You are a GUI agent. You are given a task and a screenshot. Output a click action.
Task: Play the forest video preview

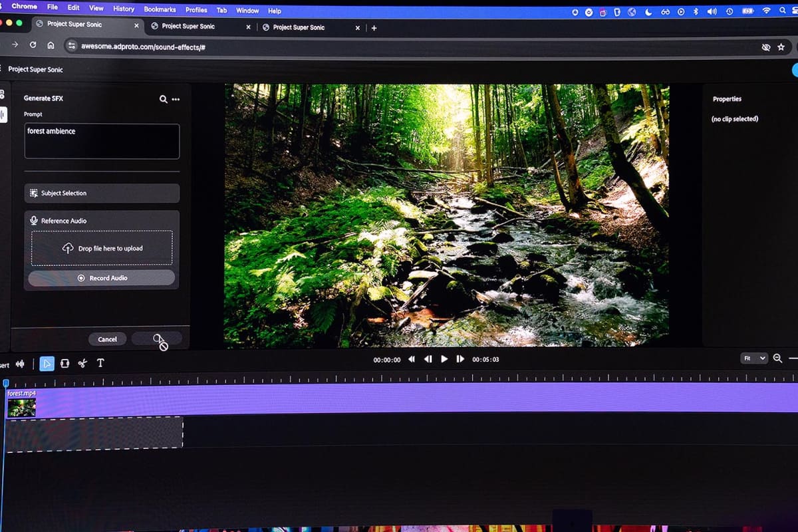(444, 359)
